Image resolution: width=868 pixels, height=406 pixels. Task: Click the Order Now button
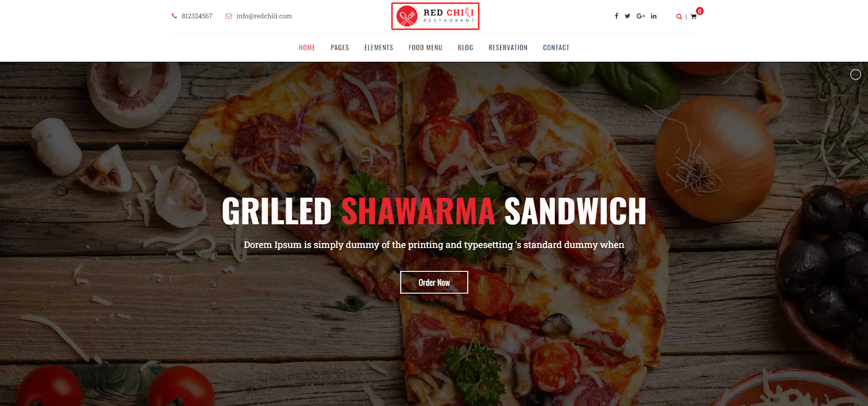click(434, 282)
